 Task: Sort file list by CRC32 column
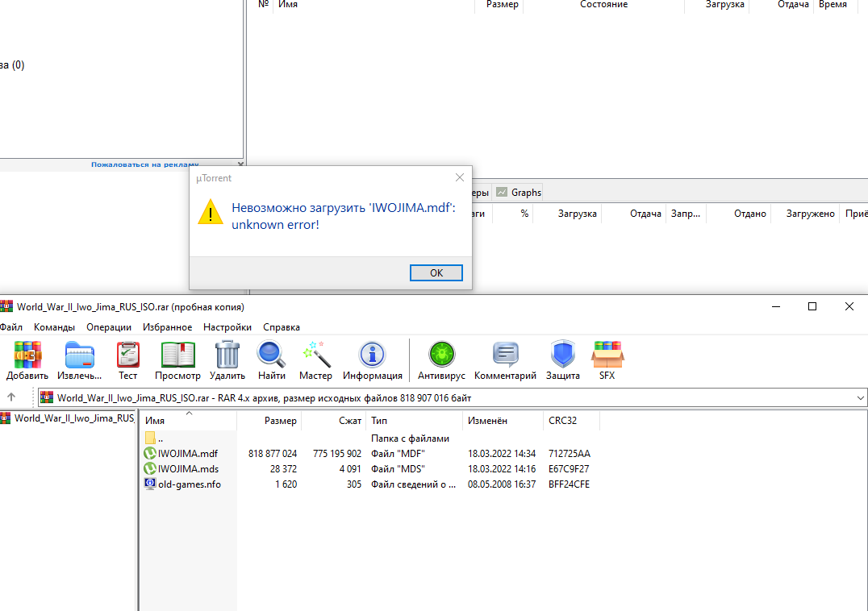tap(572, 420)
